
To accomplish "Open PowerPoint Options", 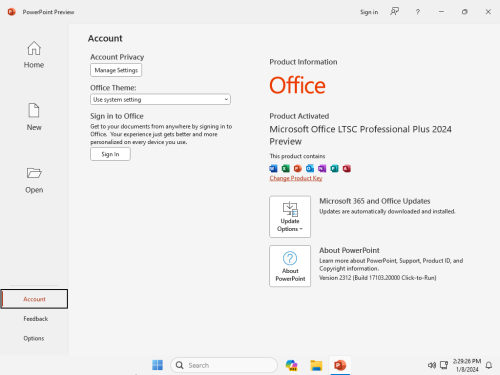I will pos(34,338).
